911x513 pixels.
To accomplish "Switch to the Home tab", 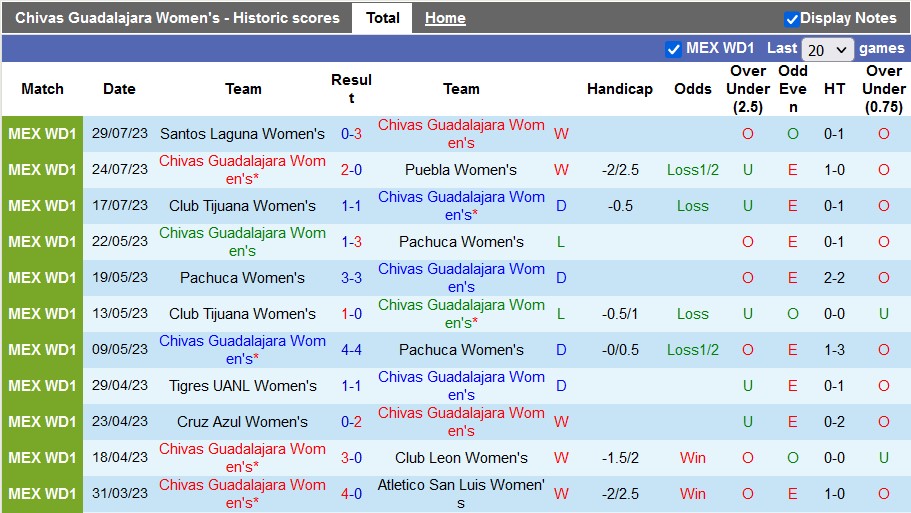I will [x=445, y=18].
